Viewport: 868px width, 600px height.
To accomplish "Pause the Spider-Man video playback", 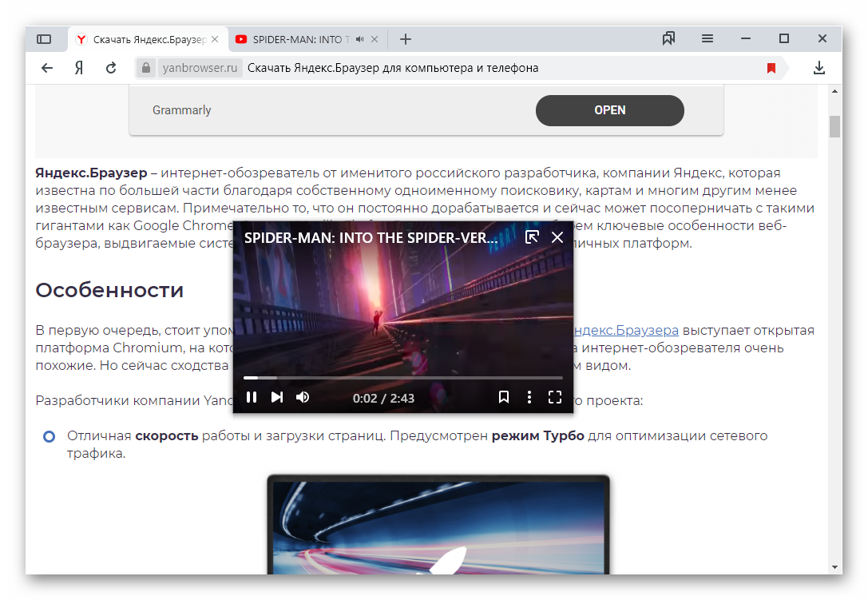I will tap(252, 397).
